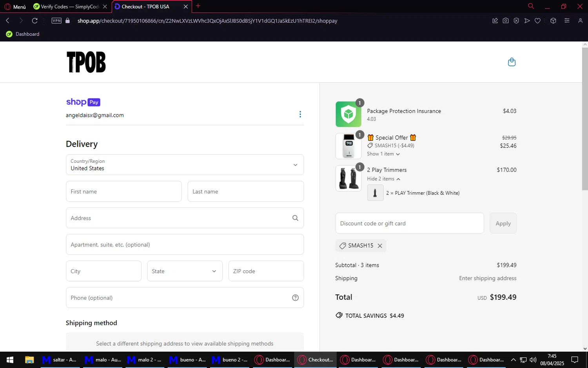Click the phone field help icon
This screenshot has width=588, height=368.
[x=295, y=298]
